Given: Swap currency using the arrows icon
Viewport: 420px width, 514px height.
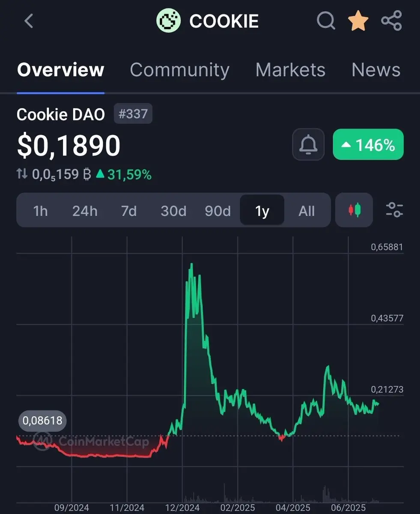Looking at the screenshot, I should tap(22, 174).
